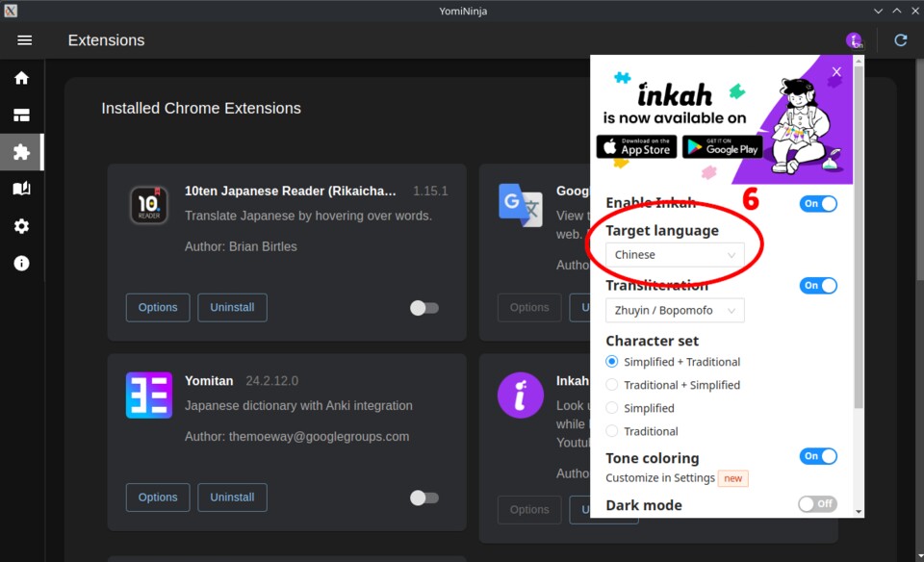The image size is (924, 562).
Task: Close the Inkah promo banner
Action: [836, 71]
